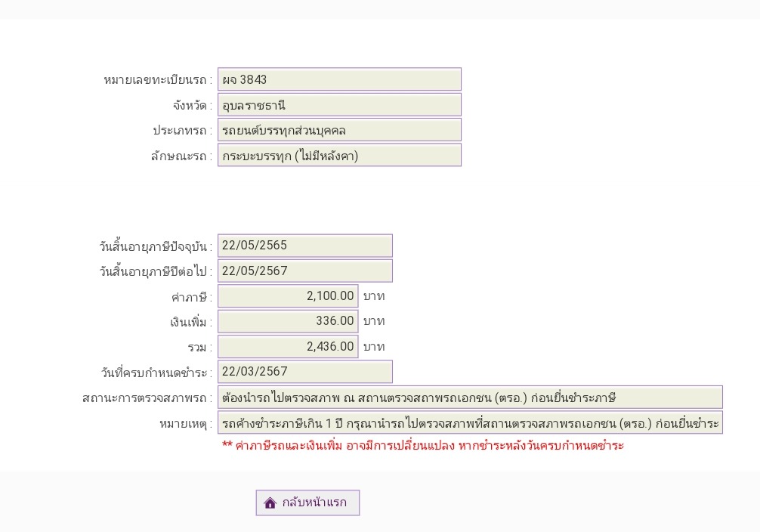Click the รวม label
The image size is (760, 532).
point(200,347)
